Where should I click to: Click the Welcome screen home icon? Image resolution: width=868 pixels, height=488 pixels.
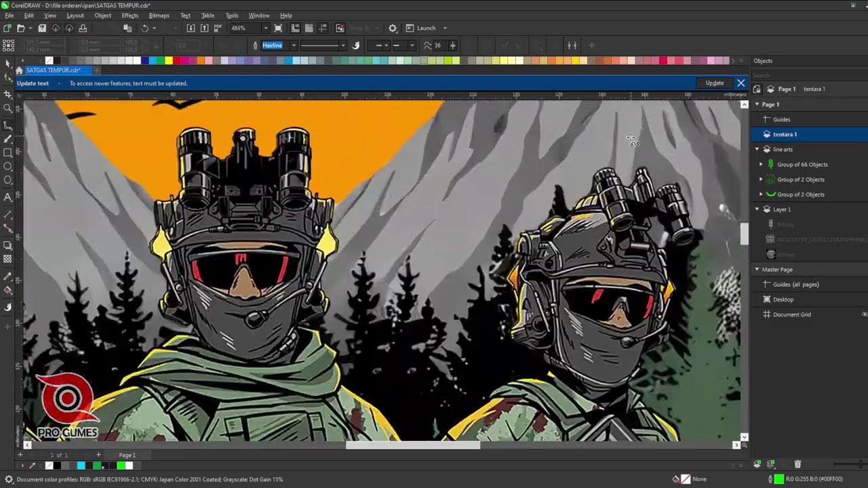coord(19,70)
